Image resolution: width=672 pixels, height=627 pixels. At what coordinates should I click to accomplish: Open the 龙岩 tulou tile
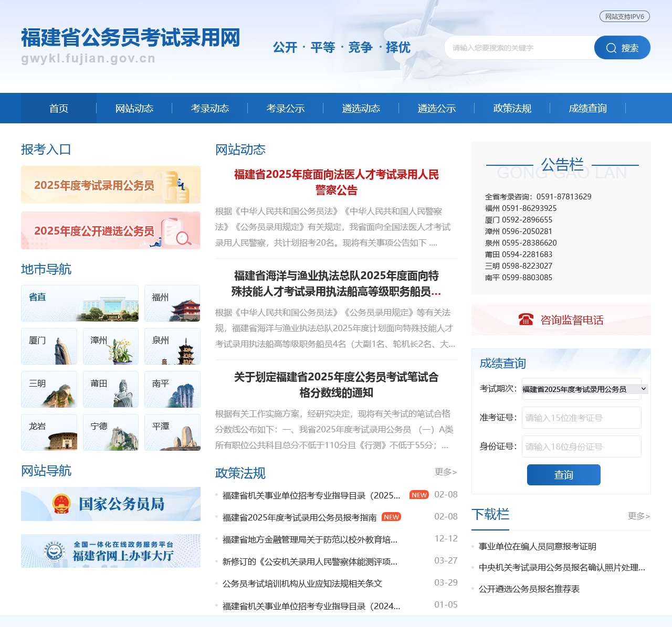tap(49, 432)
